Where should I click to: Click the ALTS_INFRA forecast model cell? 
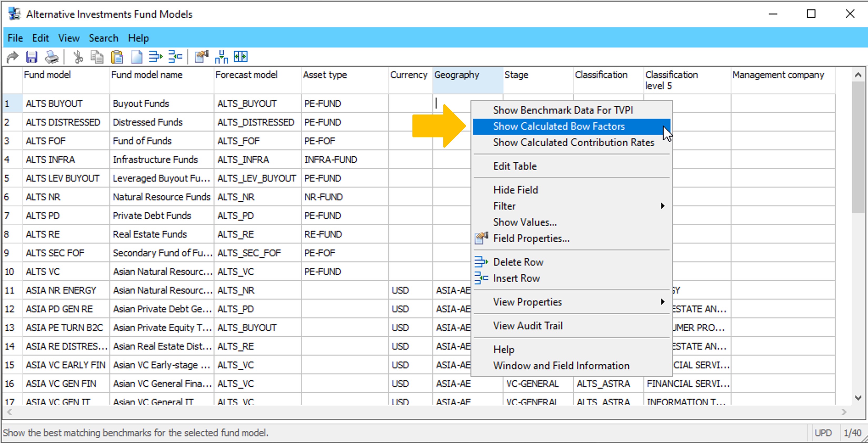(x=258, y=160)
